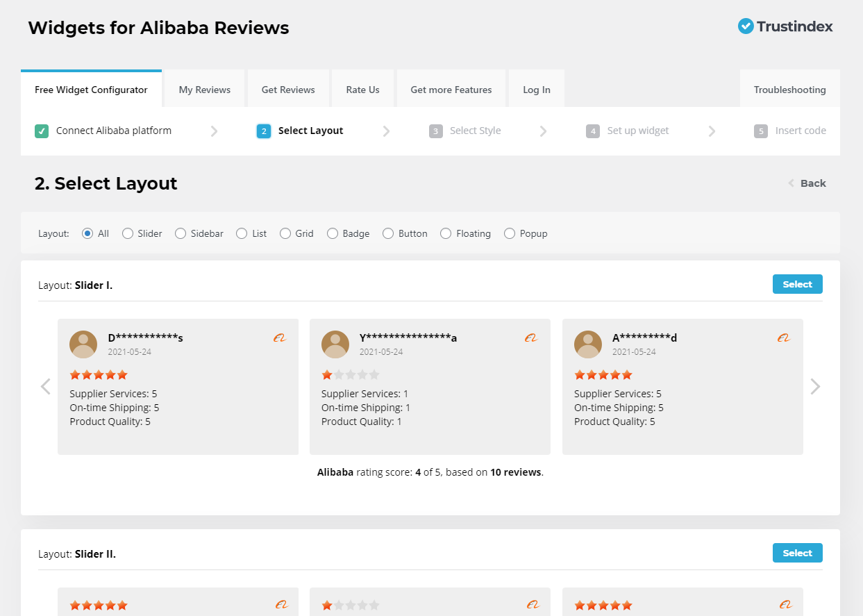Click the chevron after Select Layout step
This screenshot has height=616, width=863.
(387, 131)
